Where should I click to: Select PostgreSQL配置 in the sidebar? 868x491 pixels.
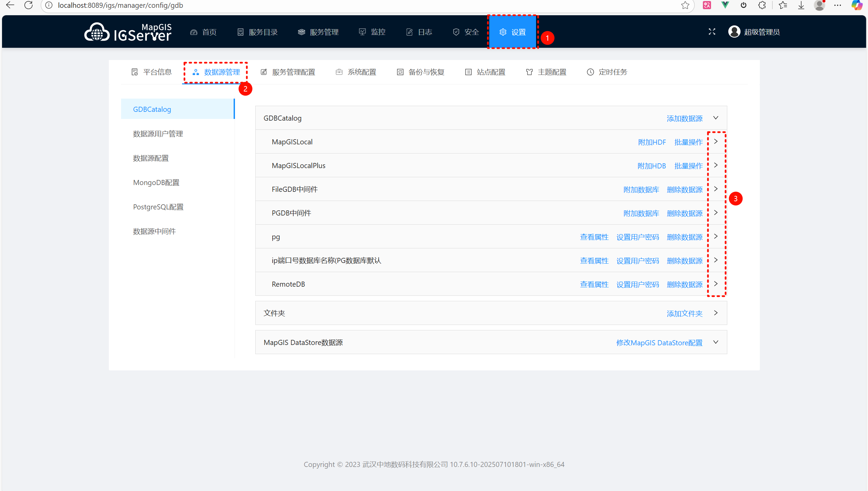tap(158, 207)
